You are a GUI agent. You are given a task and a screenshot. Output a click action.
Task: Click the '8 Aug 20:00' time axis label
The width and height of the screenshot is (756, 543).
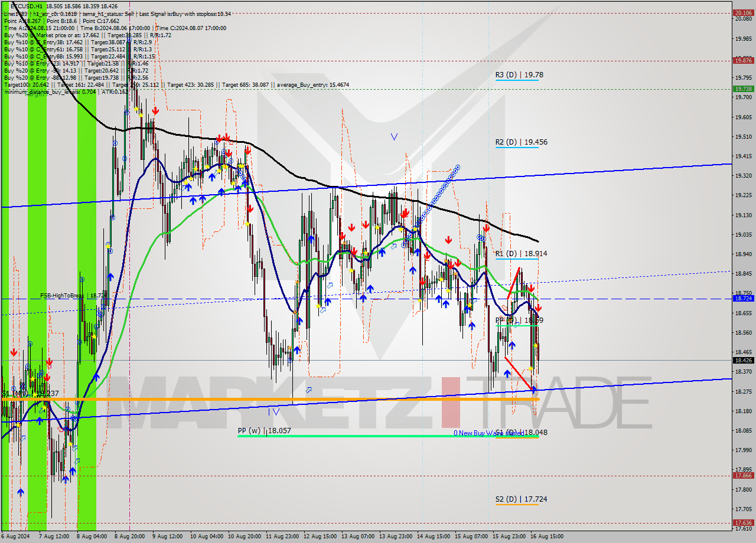click(130, 537)
